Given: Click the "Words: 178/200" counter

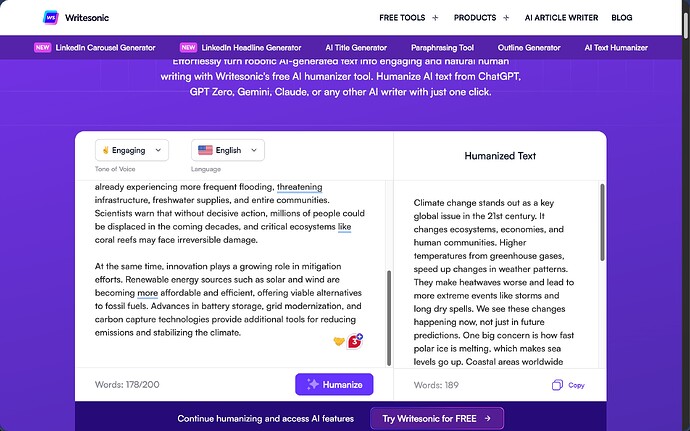Looking at the screenshot, I should point(127,384).
